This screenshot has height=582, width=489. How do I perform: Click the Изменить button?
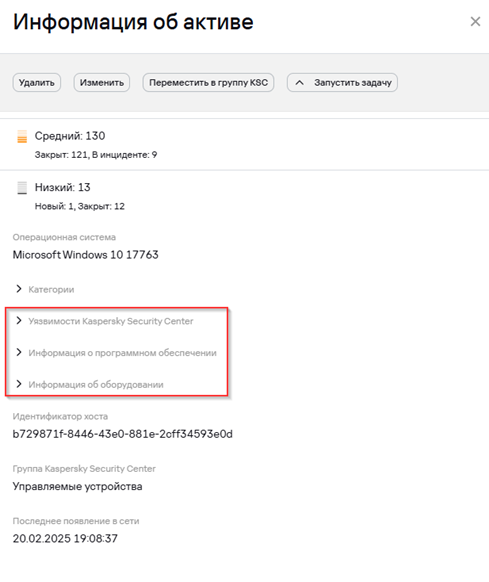pos(102,82)
